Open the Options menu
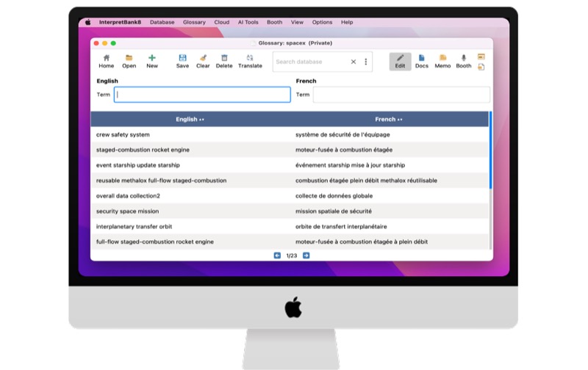 tap(322, 22)
